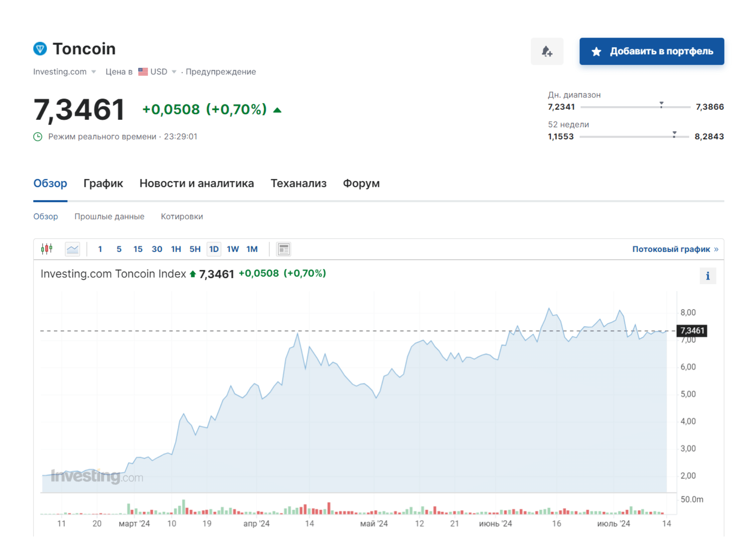This screenshot has width=756, height=541.
Task: Click Добавить в портфель button
Action: 651,51
